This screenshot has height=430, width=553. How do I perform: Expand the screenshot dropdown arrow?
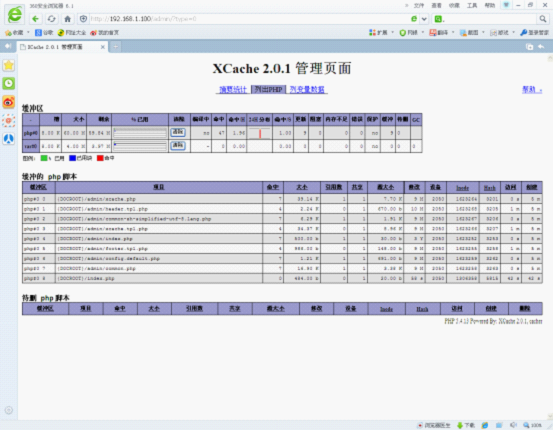[x=483, y=32]
